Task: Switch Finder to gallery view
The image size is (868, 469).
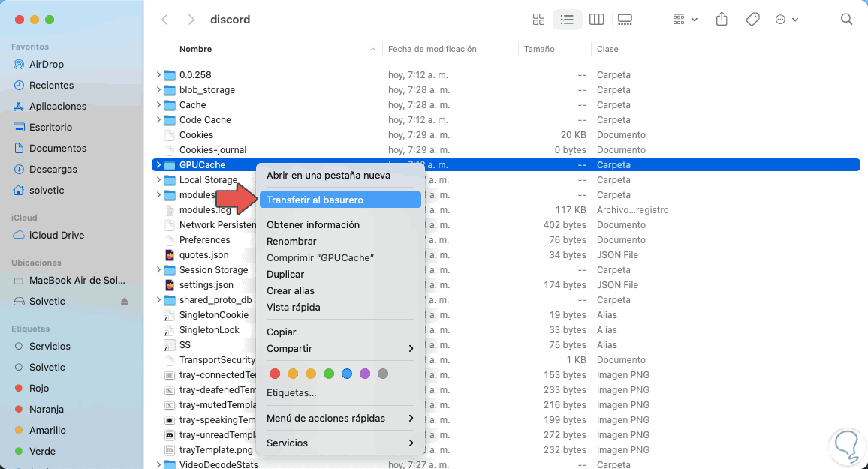Action: coord(625,20)
